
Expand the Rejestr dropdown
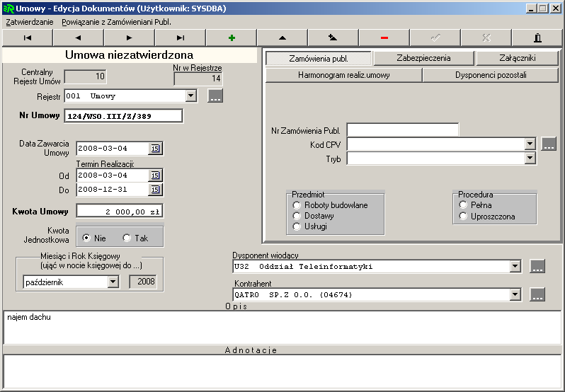click(x=190, y=96)
